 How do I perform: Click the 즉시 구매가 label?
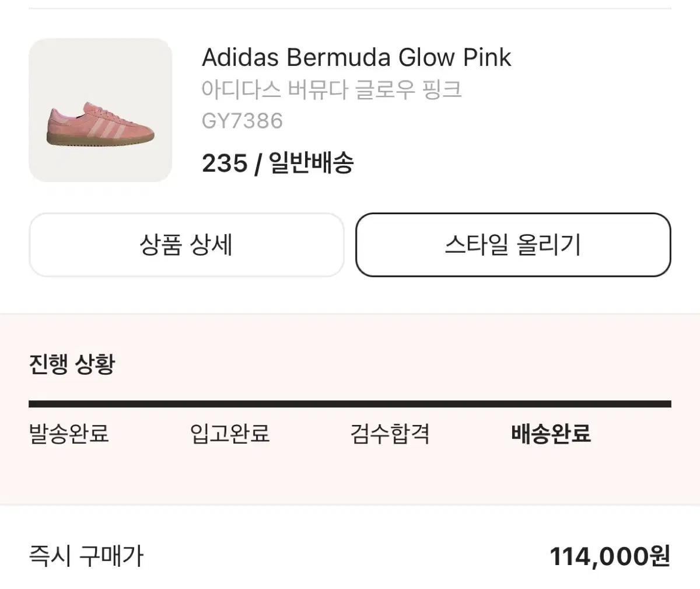[86, 556]
